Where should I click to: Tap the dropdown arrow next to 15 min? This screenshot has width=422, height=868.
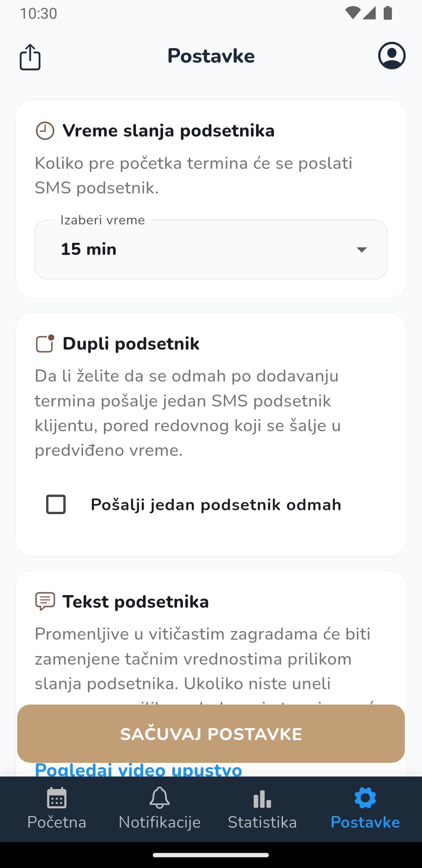click(362, 249)
